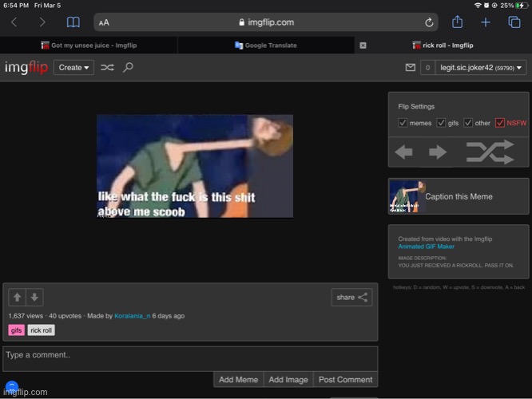The height and width of the screenshot is (399, 532).
Task: Click the share button
Action: point(351,298)
